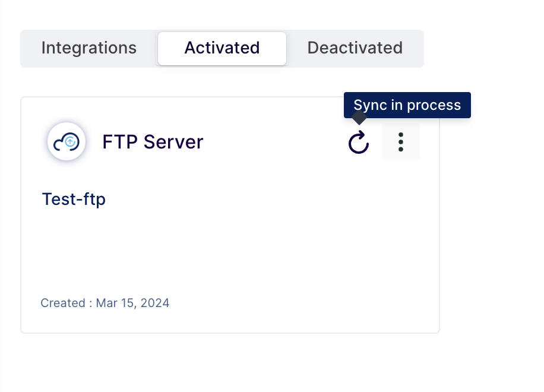Click the diamond pointer of the tooltip

tap(359, 118)
